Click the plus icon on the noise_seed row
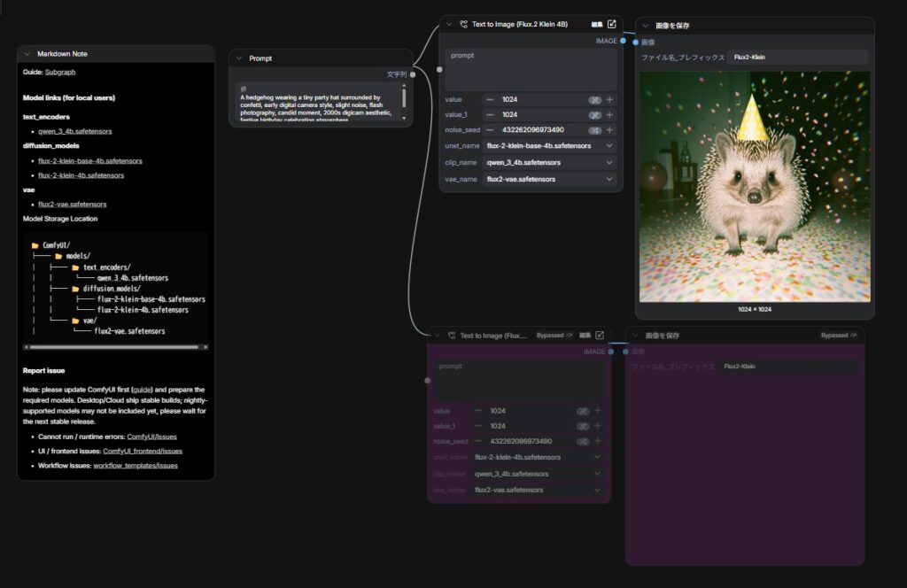This screenshot has height=588, width=907. 609,130
